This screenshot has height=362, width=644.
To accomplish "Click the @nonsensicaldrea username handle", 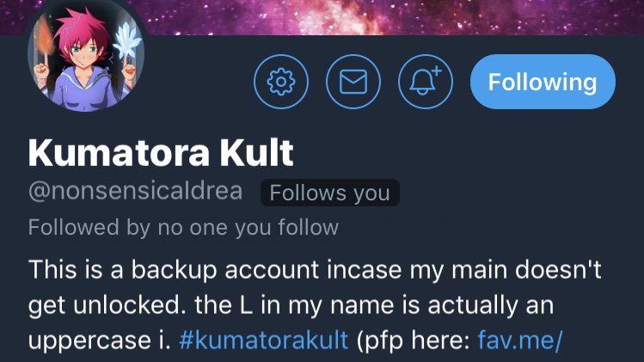I will click(x=135, y=192).
